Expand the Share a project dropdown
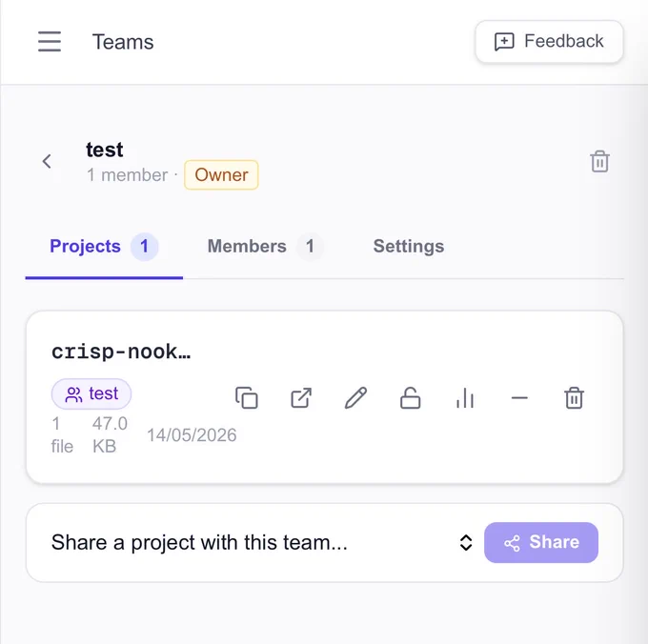The width and height of the screenshot is (648, 644). pos(262,542)
